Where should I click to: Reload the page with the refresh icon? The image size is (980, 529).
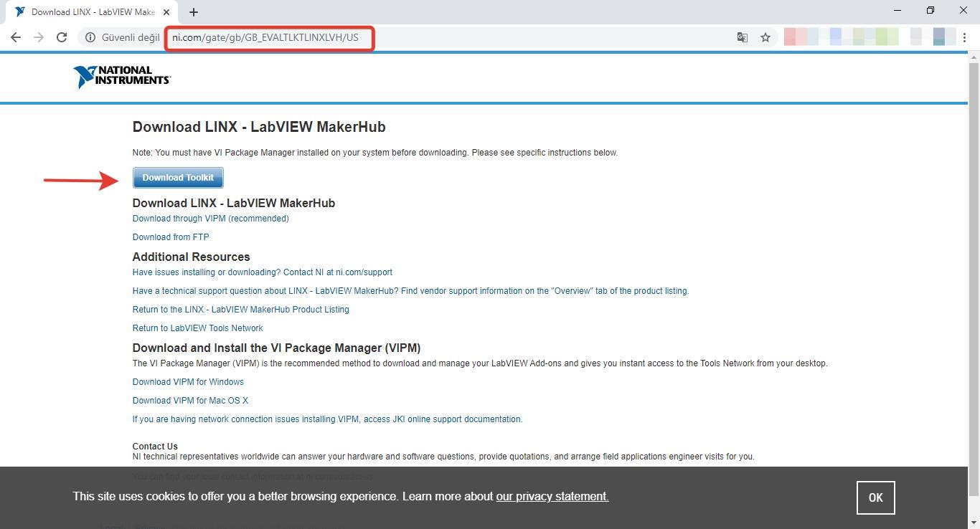click(62, 37)
